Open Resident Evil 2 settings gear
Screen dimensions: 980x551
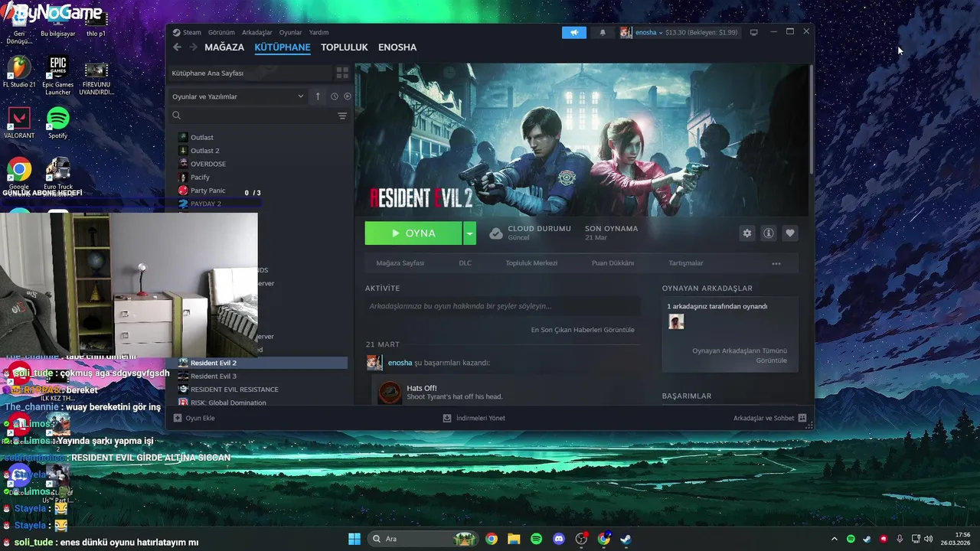(x=747, y=233)
